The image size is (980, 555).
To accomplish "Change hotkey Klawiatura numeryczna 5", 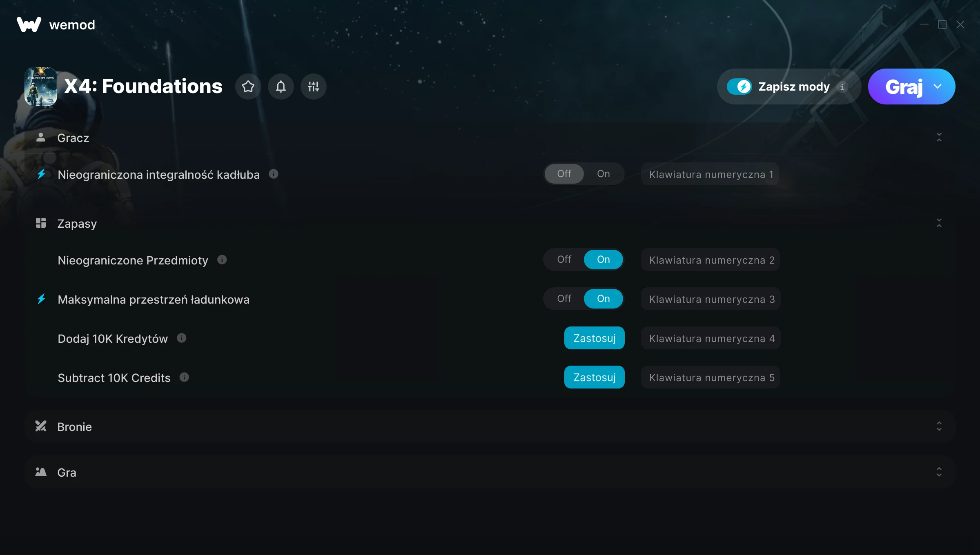I will (710, 377).
